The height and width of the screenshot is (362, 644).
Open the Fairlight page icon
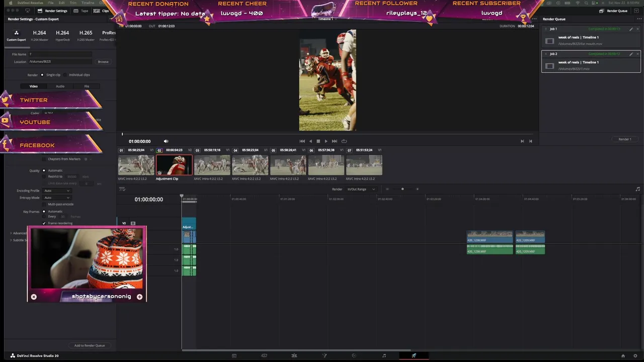[384, 355]
